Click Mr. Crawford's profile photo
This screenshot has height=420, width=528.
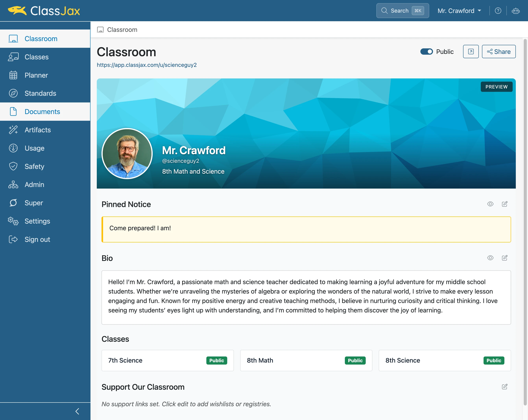coord(127,154)
